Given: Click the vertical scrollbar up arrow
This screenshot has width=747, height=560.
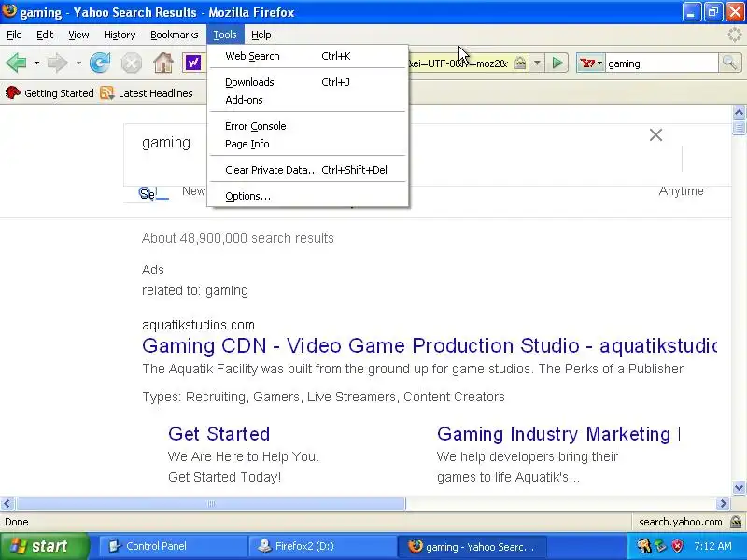Looking at the screenshot, I should (x=739, y=112).
